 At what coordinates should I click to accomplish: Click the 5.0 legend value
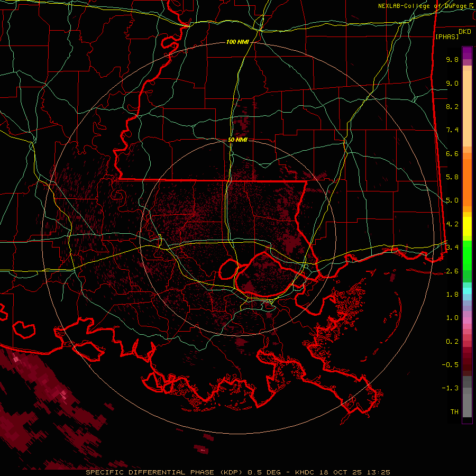pyautogui.click(x=452, y=200)
